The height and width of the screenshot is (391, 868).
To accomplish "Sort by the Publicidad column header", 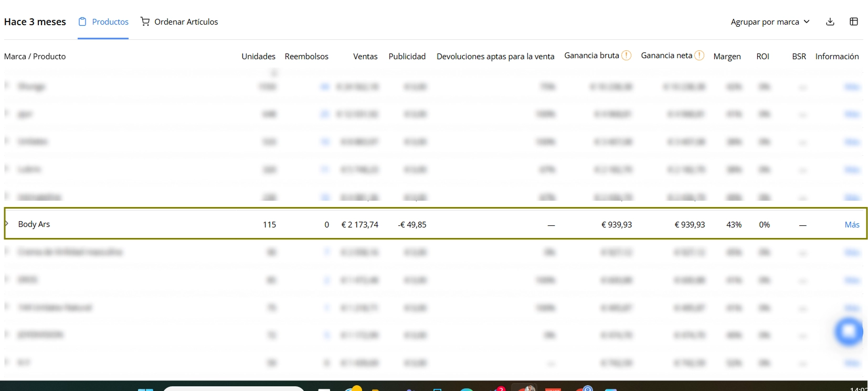I will [407, 56].
